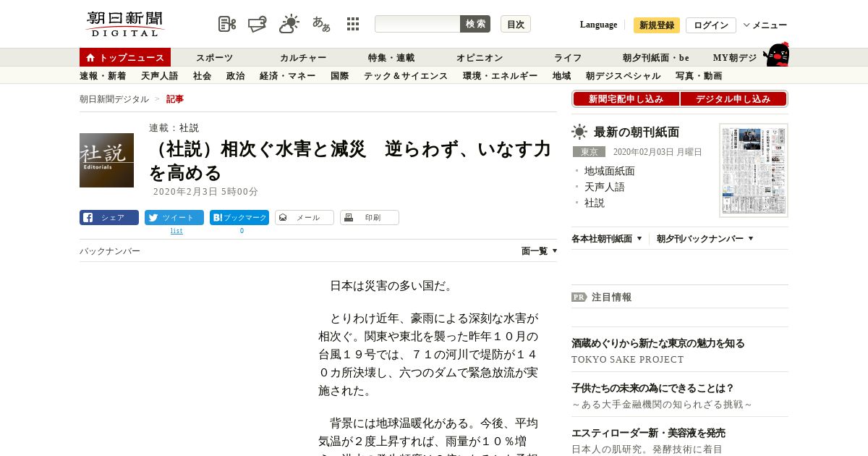Viewport: 868px width, 456px height.
Task: Open the ライフ tab
Action: coord(568,58)
